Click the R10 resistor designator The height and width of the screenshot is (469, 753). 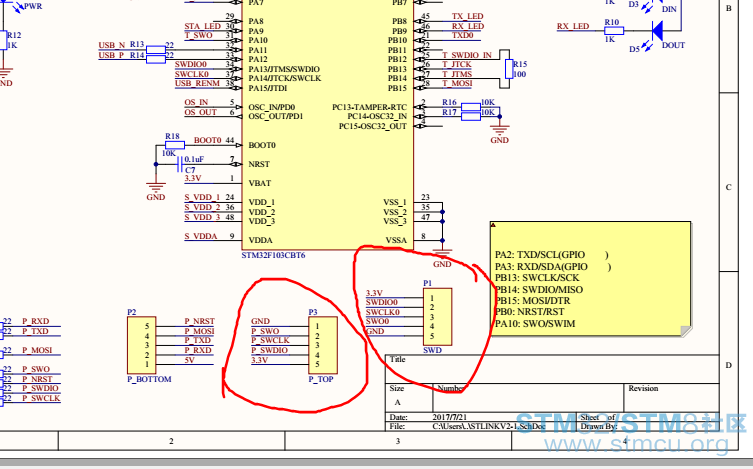612,22
